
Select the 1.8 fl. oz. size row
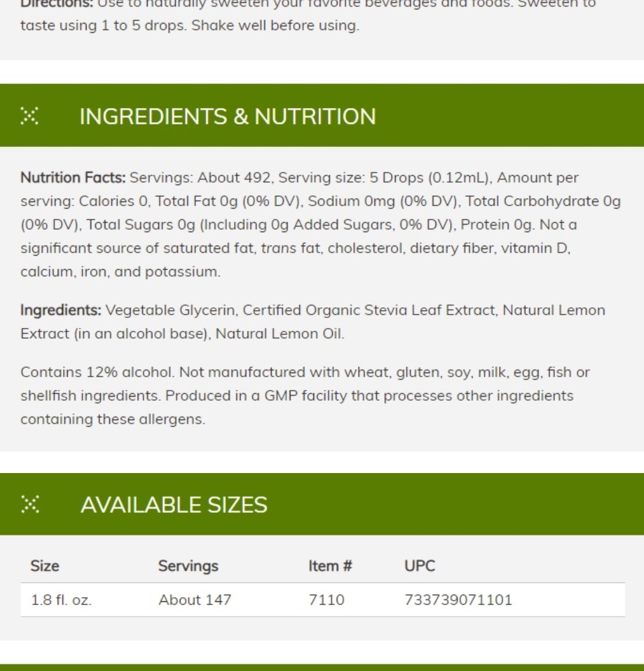(x=323, y=600)
